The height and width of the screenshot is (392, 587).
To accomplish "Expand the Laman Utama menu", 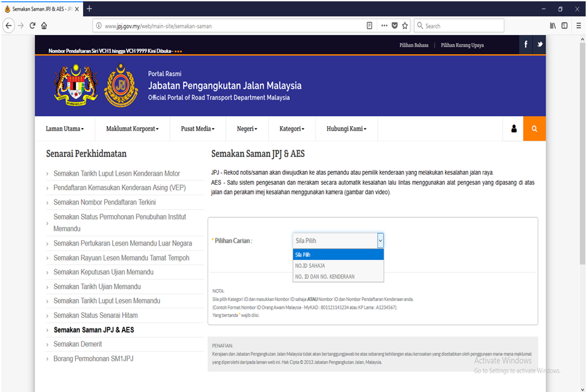I will (x=65, y=129).
